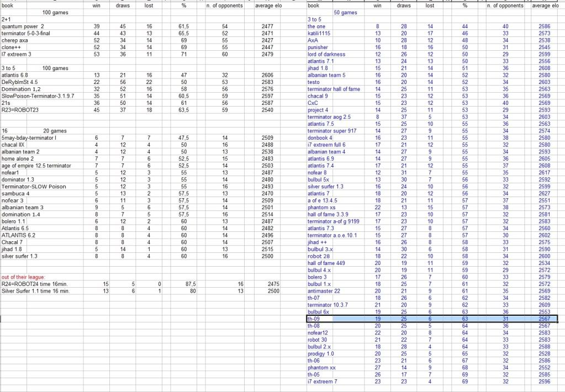Click the red "out of their league:" label
Viewport: 565px width, 392px height.
[x=23, y=277]
